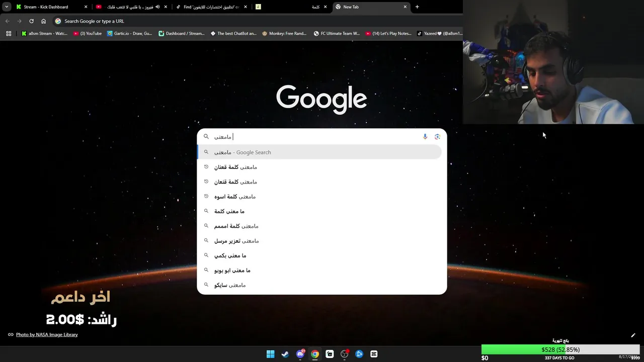
Task: Click the reload page icon
Action: [31, 21]
